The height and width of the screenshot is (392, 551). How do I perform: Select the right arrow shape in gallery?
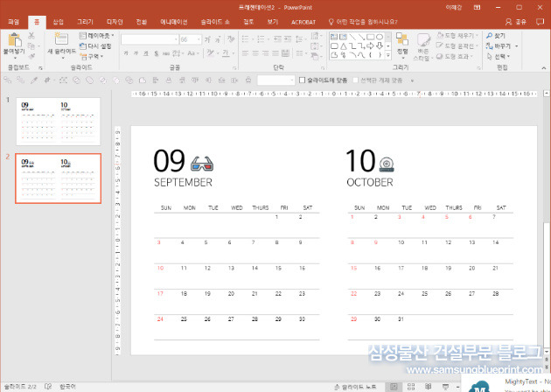tap(370, 46)
